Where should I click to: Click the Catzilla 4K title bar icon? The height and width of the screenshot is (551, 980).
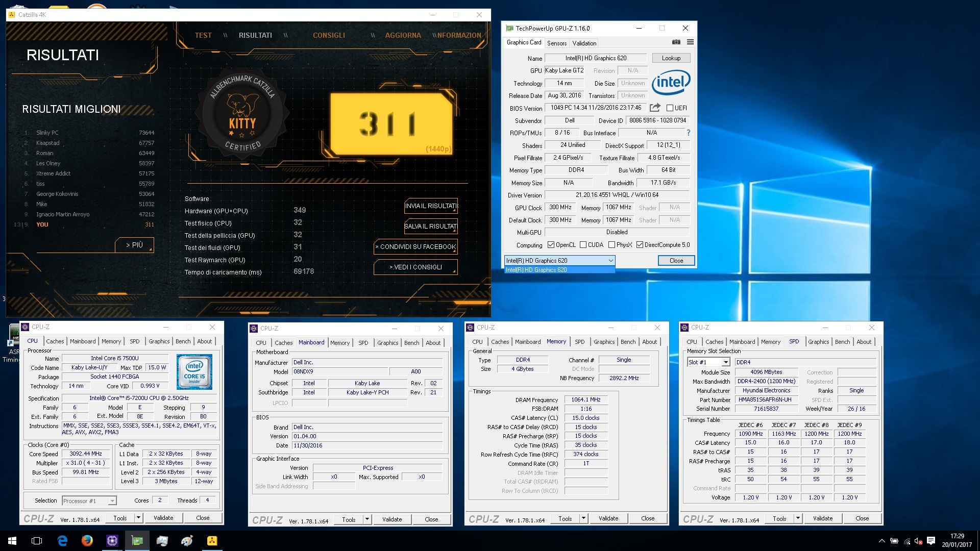12,15
